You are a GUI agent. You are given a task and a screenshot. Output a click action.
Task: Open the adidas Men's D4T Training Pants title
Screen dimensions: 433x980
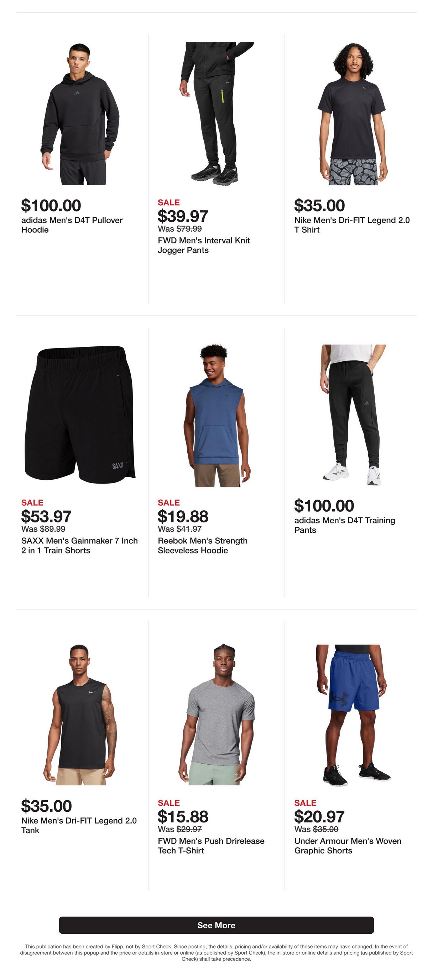click(x=345, y=525)
